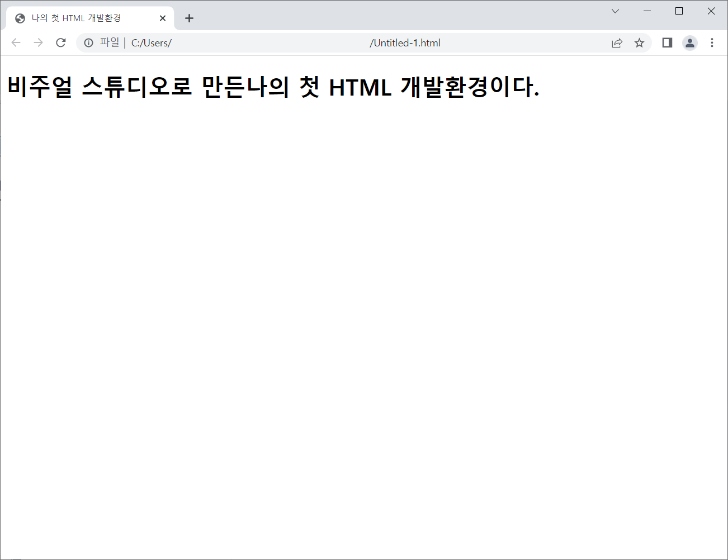Close the 나의 첫 HTML 개발환경 tab
Image resolution: width=728 pixels, height=560 pixels.
(163, 18)
